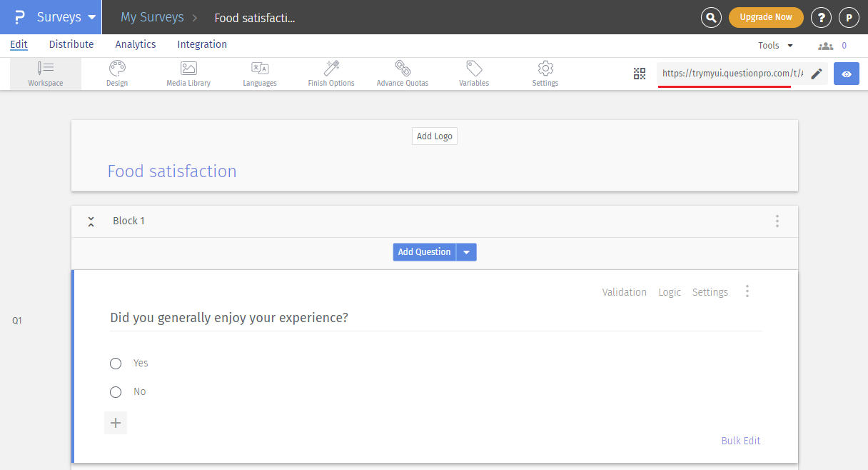Open the Design palette tool
Viewport: 868px width, 470px height.
(117, 74)
